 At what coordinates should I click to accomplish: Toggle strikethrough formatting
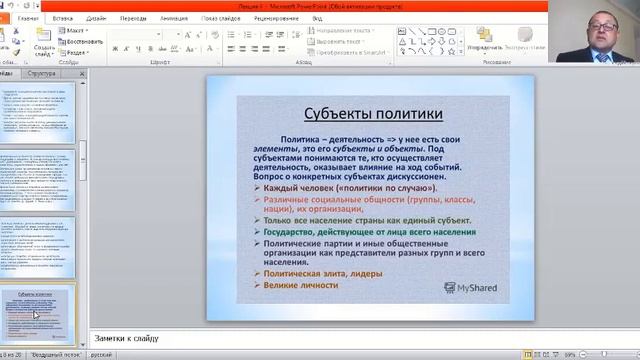click(x=162, y=49)
